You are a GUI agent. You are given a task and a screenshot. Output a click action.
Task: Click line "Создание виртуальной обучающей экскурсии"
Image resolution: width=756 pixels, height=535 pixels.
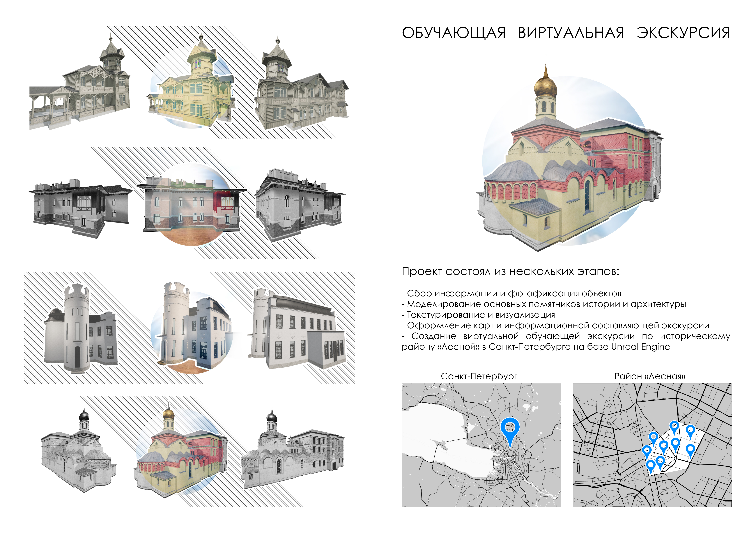523,336
